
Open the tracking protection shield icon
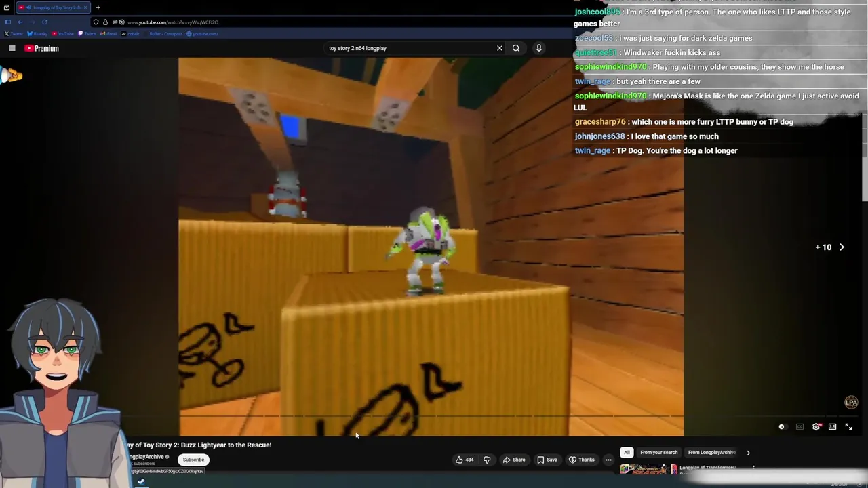coord(96,22)
